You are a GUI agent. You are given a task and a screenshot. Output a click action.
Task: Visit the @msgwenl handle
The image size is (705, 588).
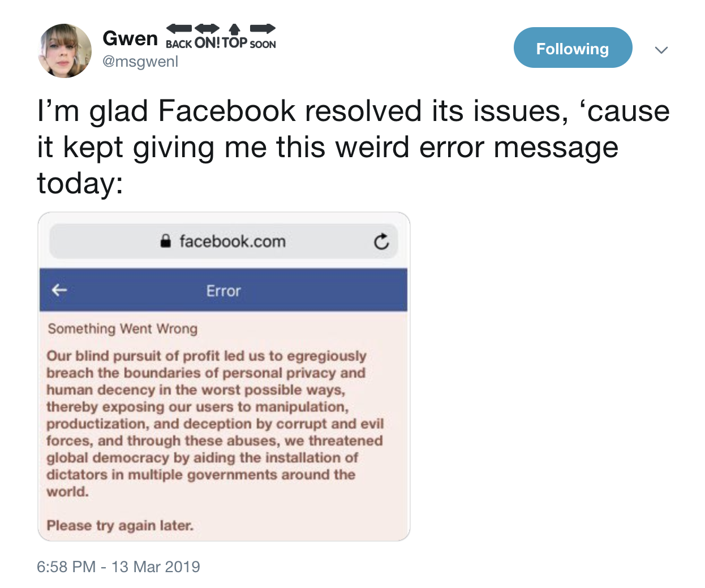point(140,62)
